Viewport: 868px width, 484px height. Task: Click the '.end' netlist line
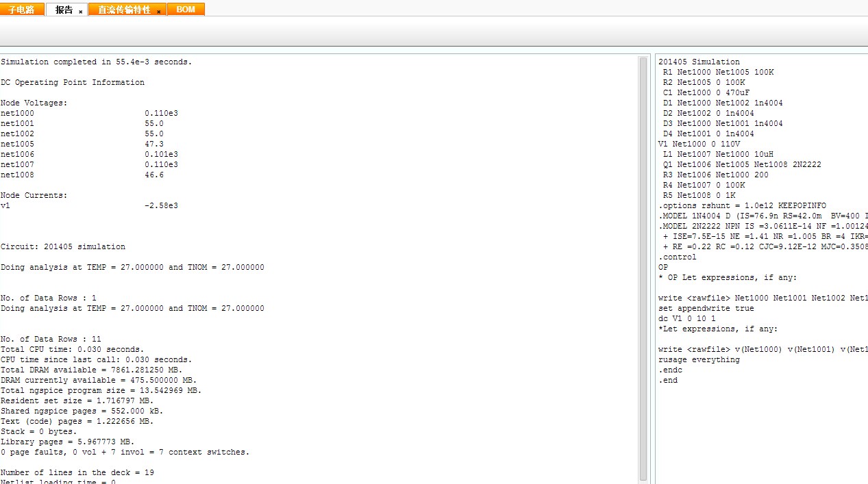coord(668,380)
